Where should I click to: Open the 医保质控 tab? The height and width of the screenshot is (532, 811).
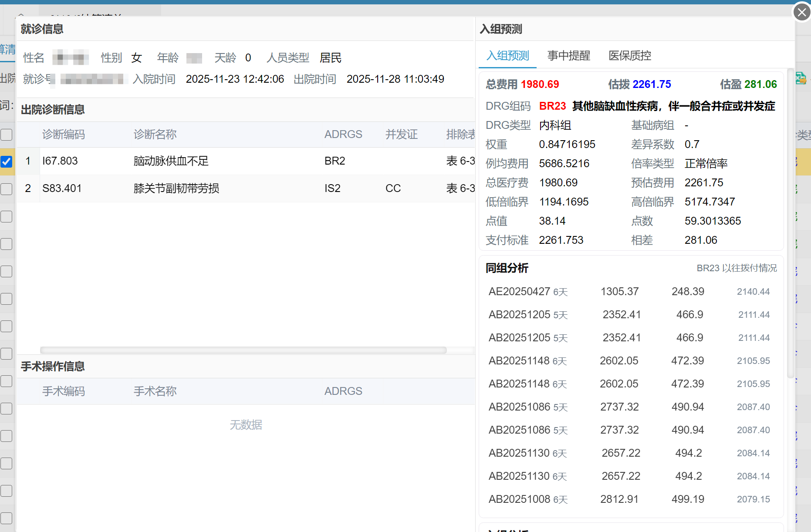coord(629,56)
